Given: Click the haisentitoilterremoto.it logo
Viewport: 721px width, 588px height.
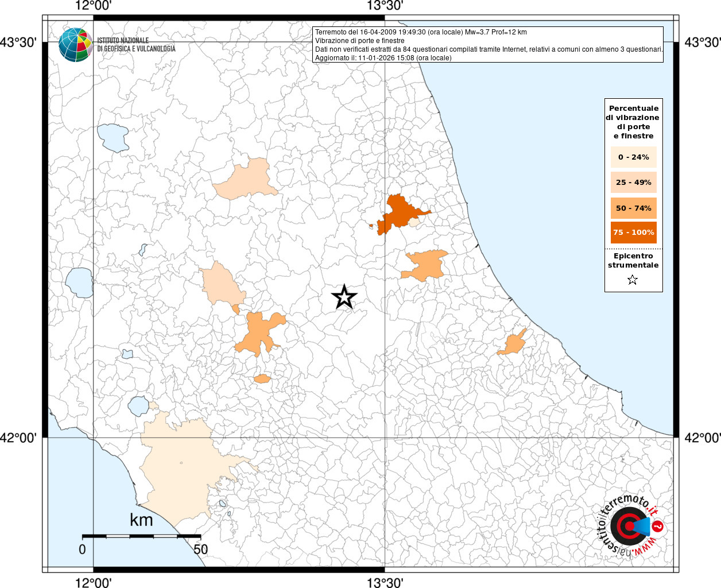Looking at the screenshot, I should [630, 525].
